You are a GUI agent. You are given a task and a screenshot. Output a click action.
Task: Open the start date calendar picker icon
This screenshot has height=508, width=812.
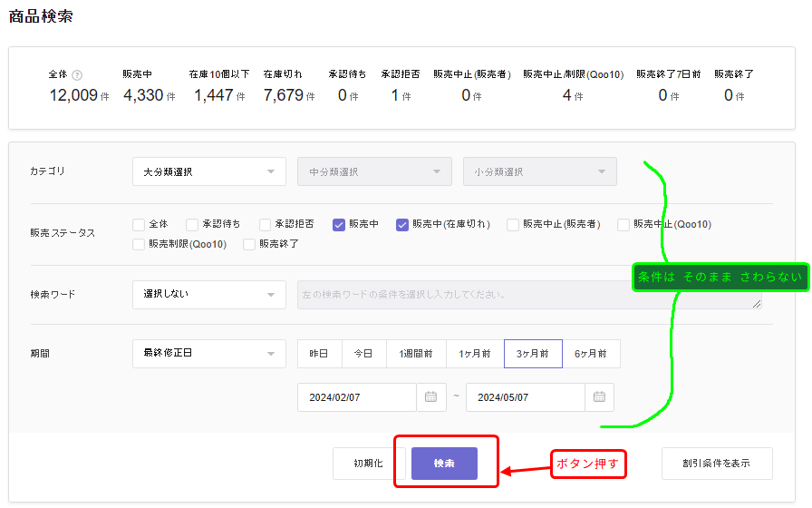point(430,397)
